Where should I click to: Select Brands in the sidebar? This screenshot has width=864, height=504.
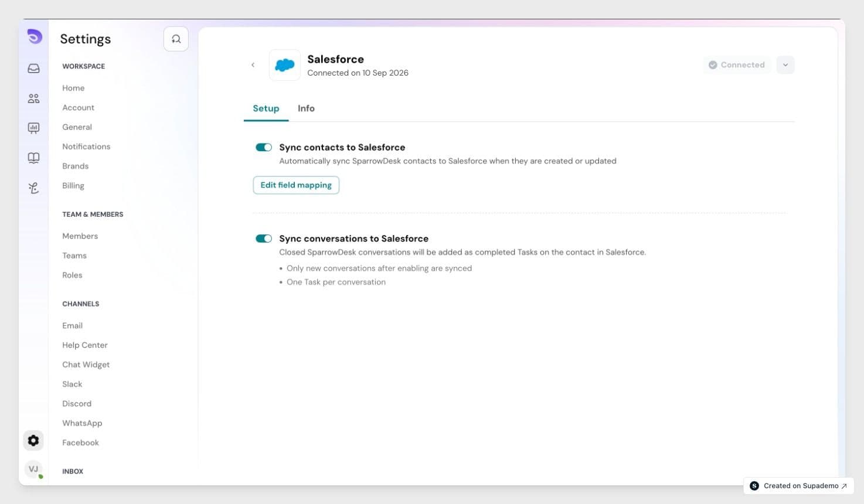[x=75, y=166]
